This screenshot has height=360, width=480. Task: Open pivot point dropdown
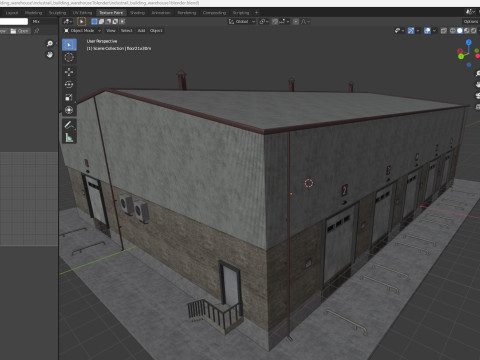coord(264,22)
